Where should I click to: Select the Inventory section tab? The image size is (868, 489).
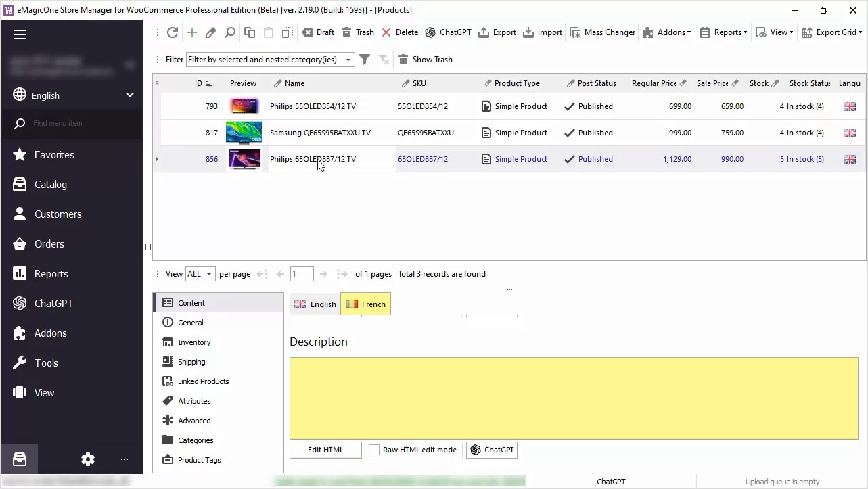coord(194,342)
